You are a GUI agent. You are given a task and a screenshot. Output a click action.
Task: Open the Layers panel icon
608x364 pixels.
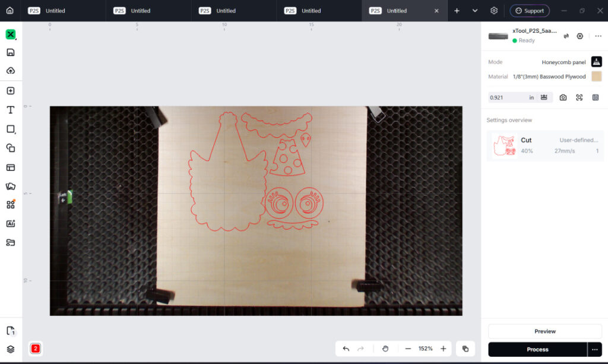coord(11,349)
